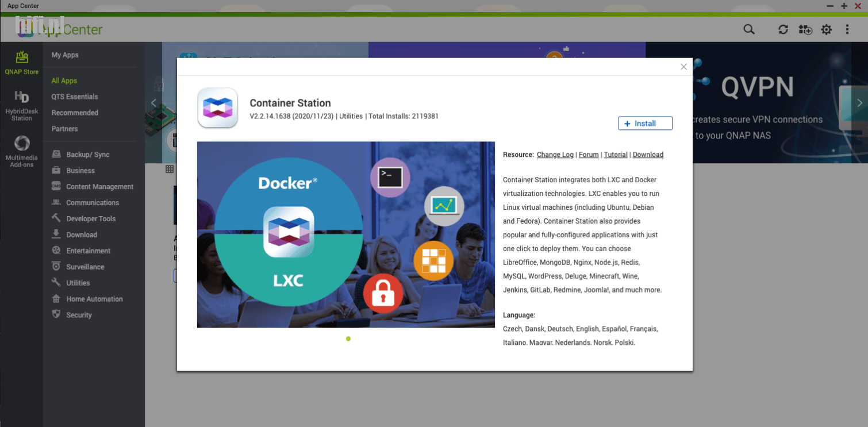
Task: Click the Docker LXC screenshot image
Action: tap(346, 234)
